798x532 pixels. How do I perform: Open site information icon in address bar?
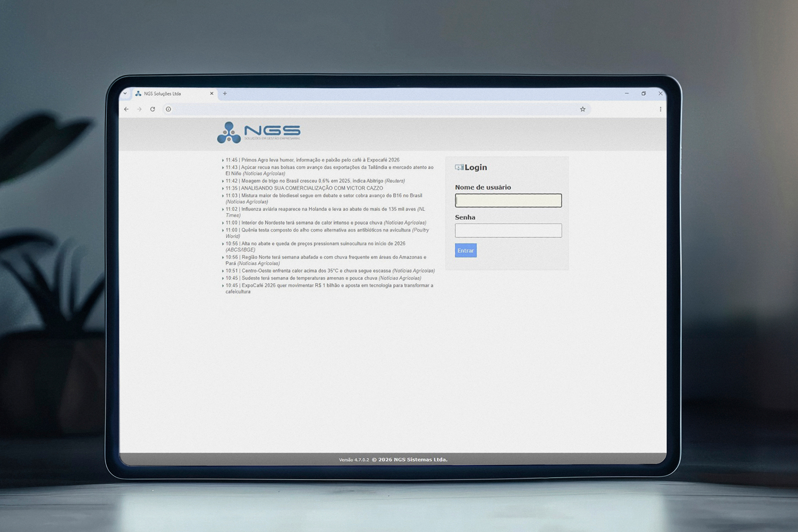point(169,109)
